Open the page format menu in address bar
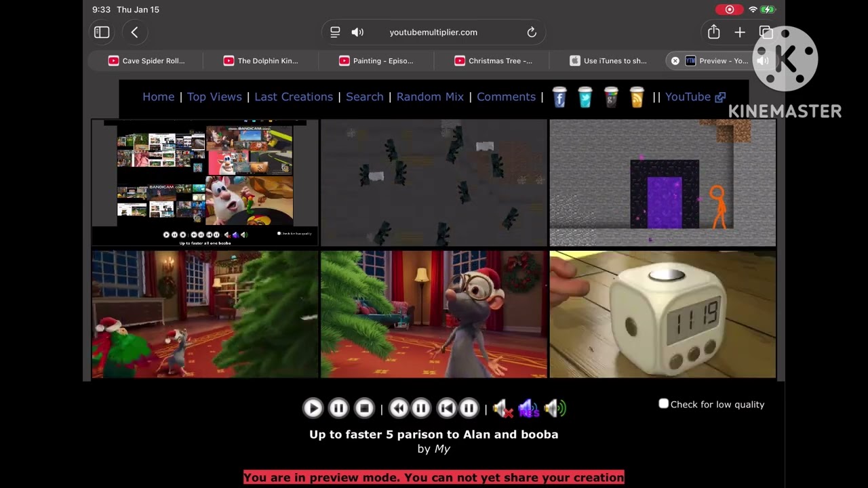The height and width of the screenshot is (488, 868). (x=335, y=32)
